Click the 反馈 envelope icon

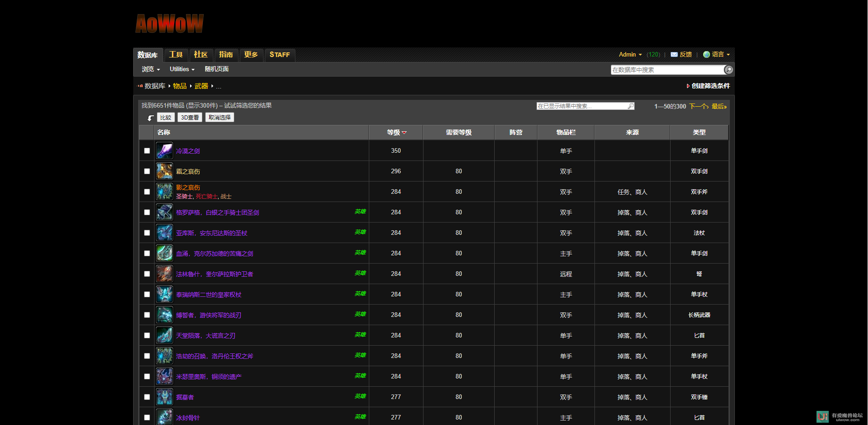(x=674, y=55)
